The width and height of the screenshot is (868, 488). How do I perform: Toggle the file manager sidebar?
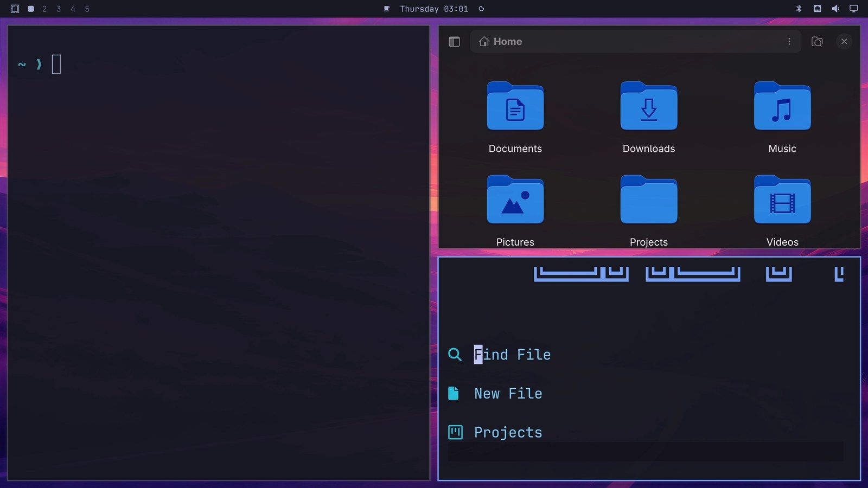pos(455,42)
